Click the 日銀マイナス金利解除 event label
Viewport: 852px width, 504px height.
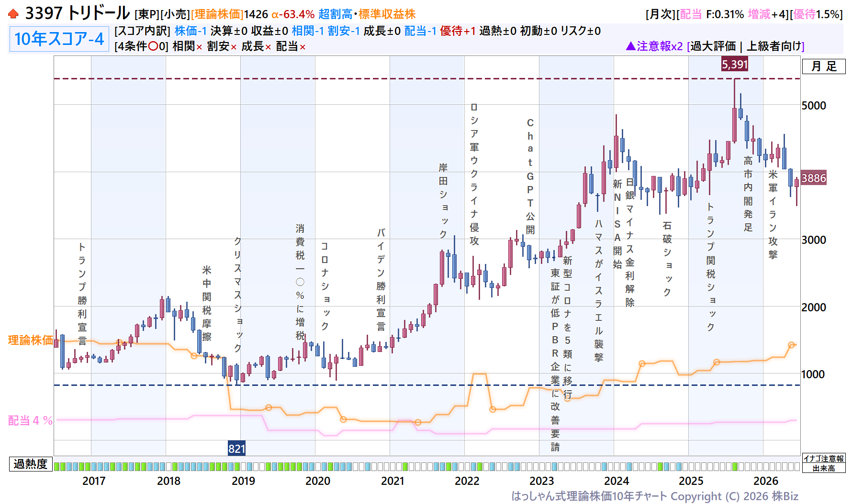click(630, 242)
